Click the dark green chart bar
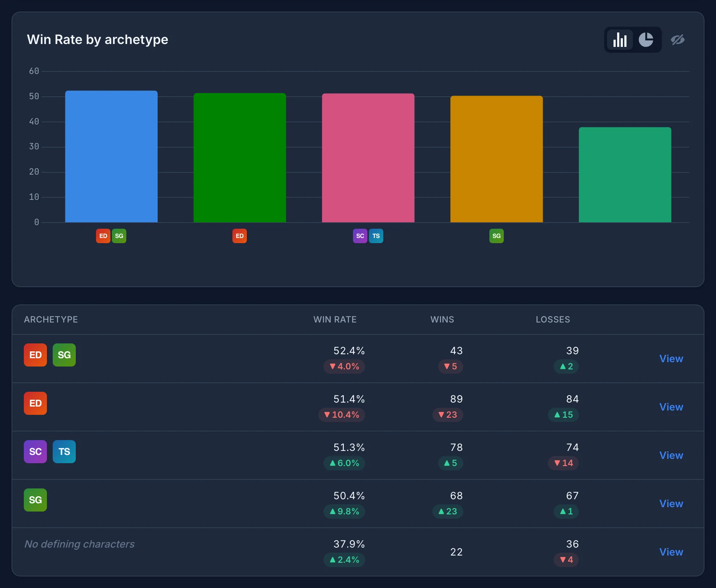The image size is (716, 588). (x=240, y=158)
